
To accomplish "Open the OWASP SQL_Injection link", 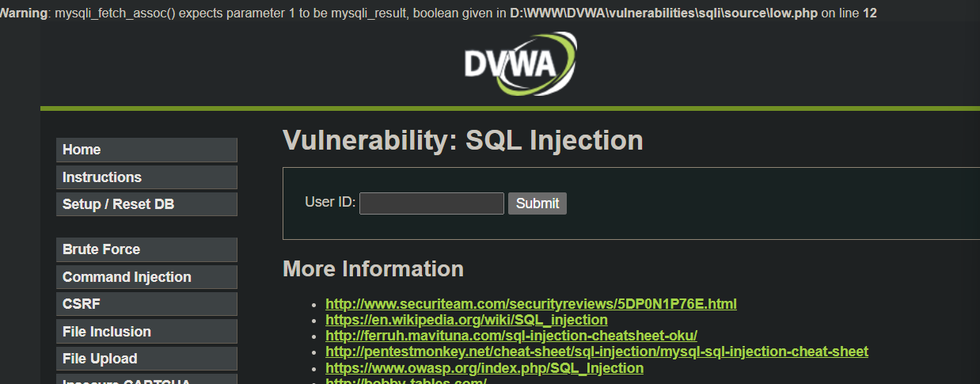I will tap(484, 368).
